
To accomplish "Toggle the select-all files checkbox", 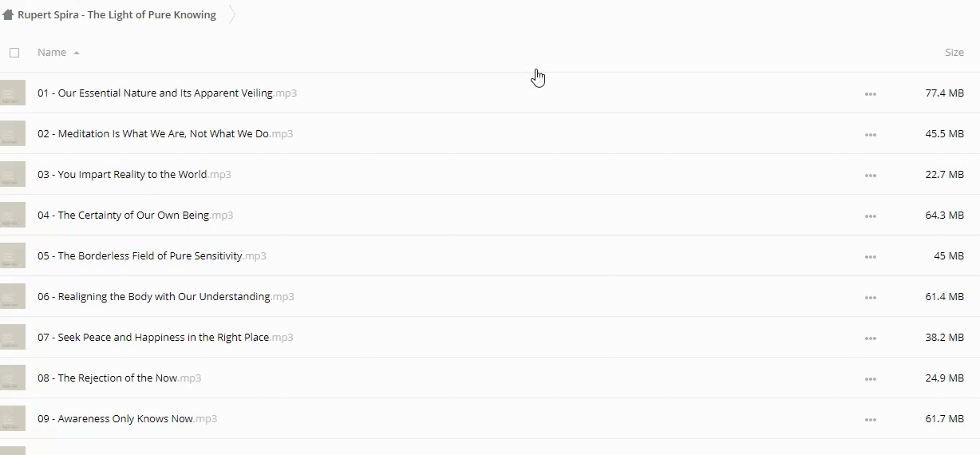I will pyautogui.click(x=14, y=53).
